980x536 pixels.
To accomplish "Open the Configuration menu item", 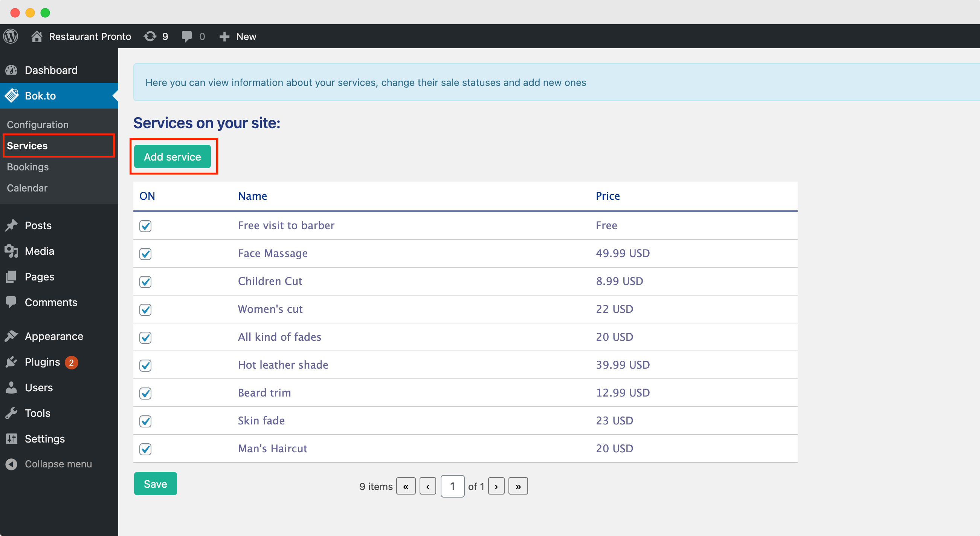I will [x=38, y=124].
